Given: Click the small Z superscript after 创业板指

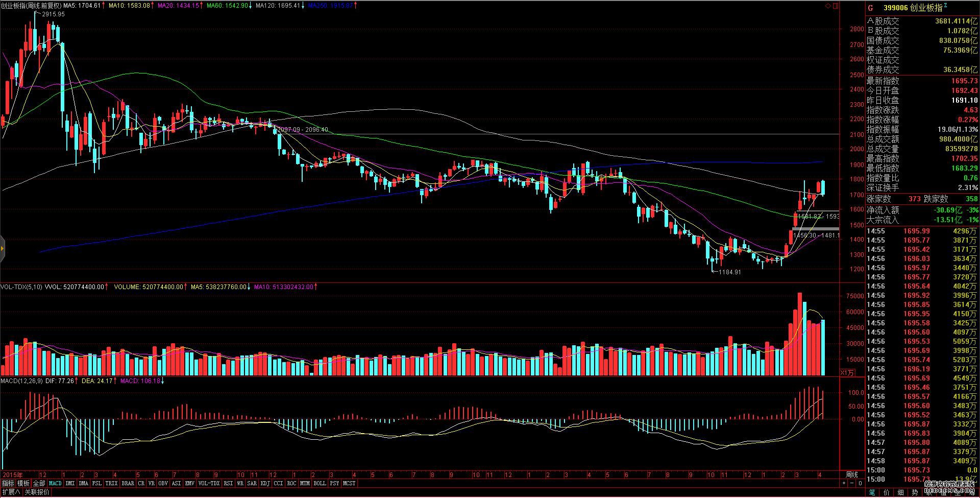Looking at the screenshot, I should pos(945,6).
